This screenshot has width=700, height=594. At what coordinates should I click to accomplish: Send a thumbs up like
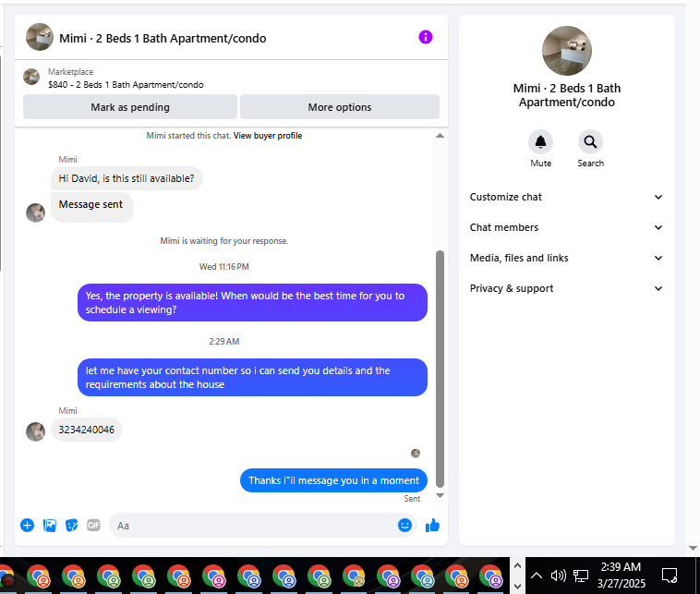coord(432,526)
